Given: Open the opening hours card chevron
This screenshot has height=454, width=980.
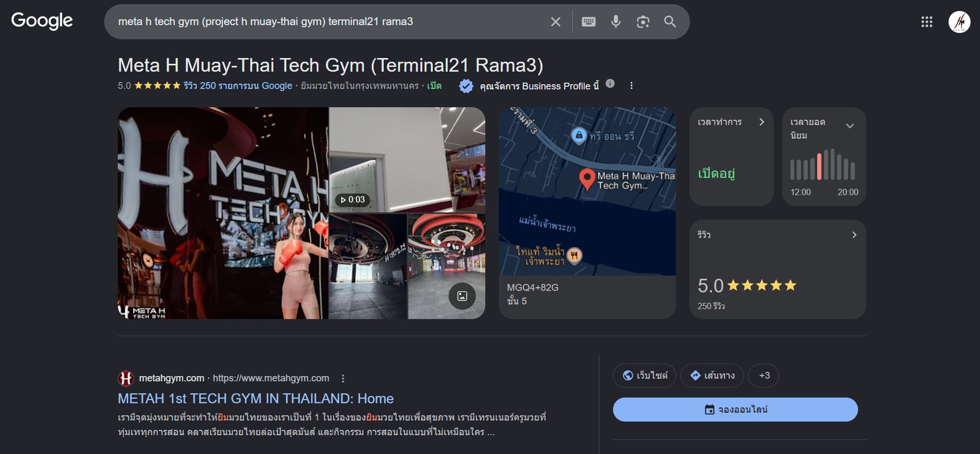Looking at the screenshot, I should [761, 122].
